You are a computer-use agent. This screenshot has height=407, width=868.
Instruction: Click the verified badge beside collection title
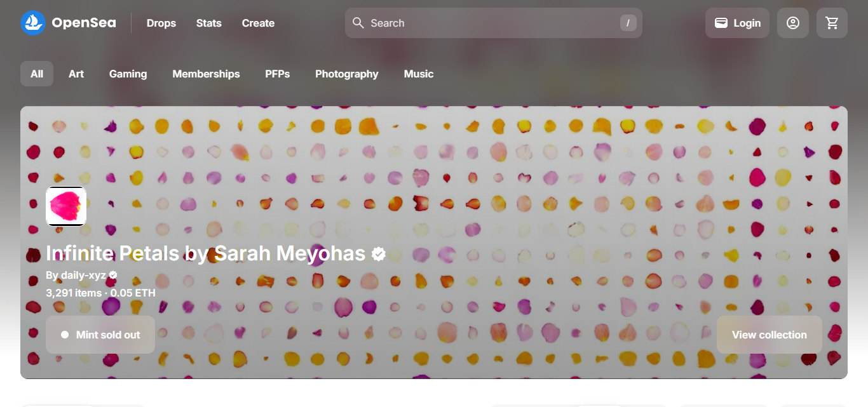pyautogui.click(x=379, y=254)
